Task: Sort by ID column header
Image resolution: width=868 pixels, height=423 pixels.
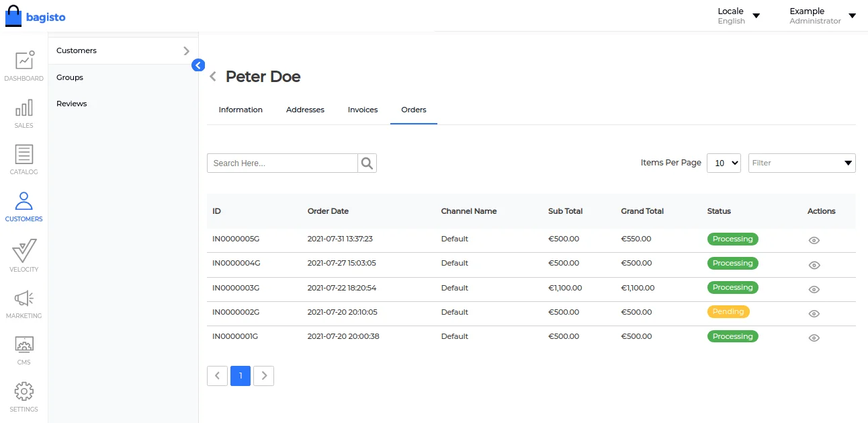Action: point(216,211)
